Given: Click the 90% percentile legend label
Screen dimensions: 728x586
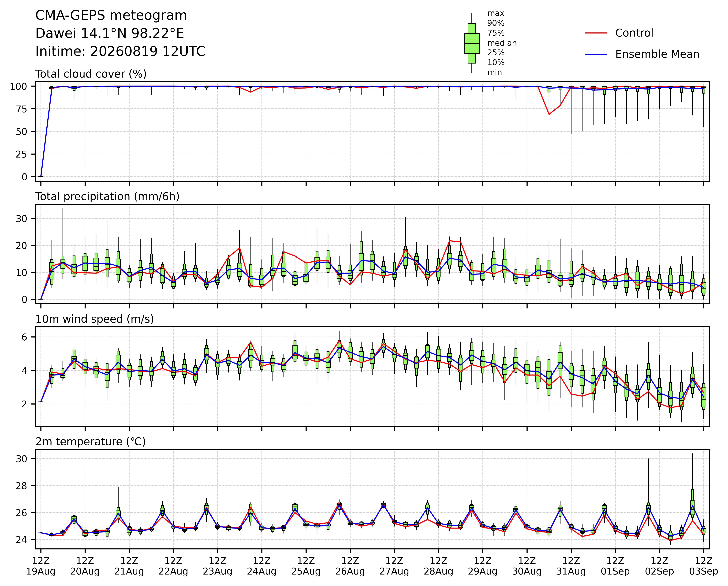Looking at the screenshot, I should coord(496,23).
